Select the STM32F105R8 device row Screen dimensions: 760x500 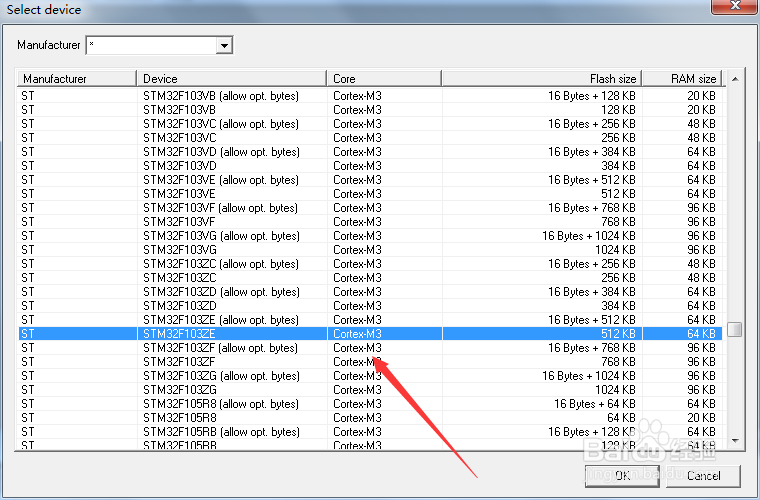point(370,418)
